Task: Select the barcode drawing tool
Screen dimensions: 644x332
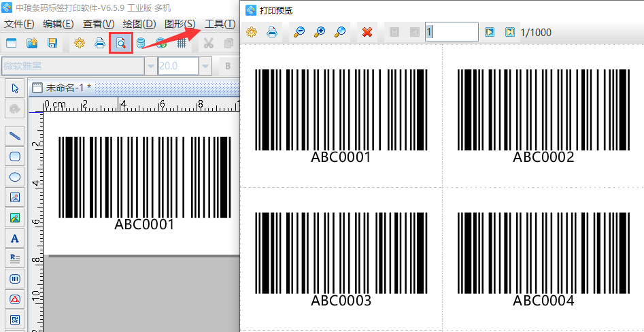Action: click(15, 279)
